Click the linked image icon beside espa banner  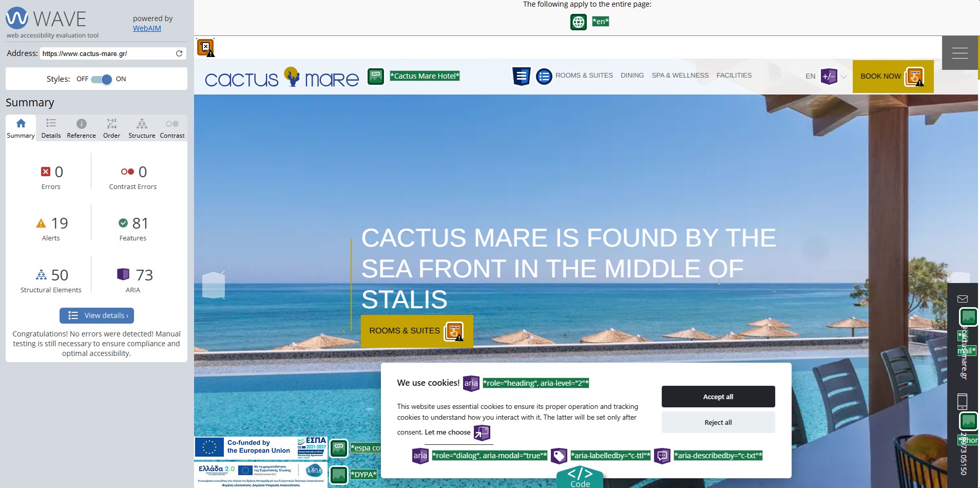[339, 448]
